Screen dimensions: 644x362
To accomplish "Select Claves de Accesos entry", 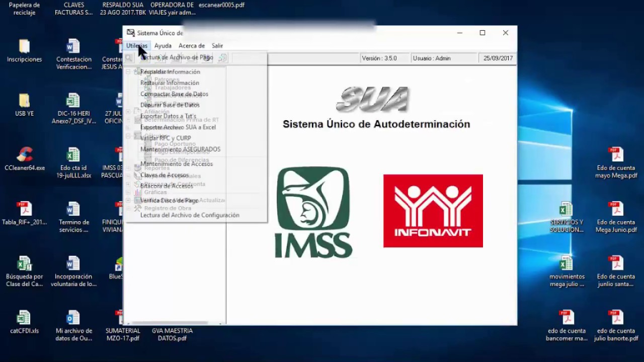I will click(165, 175).
